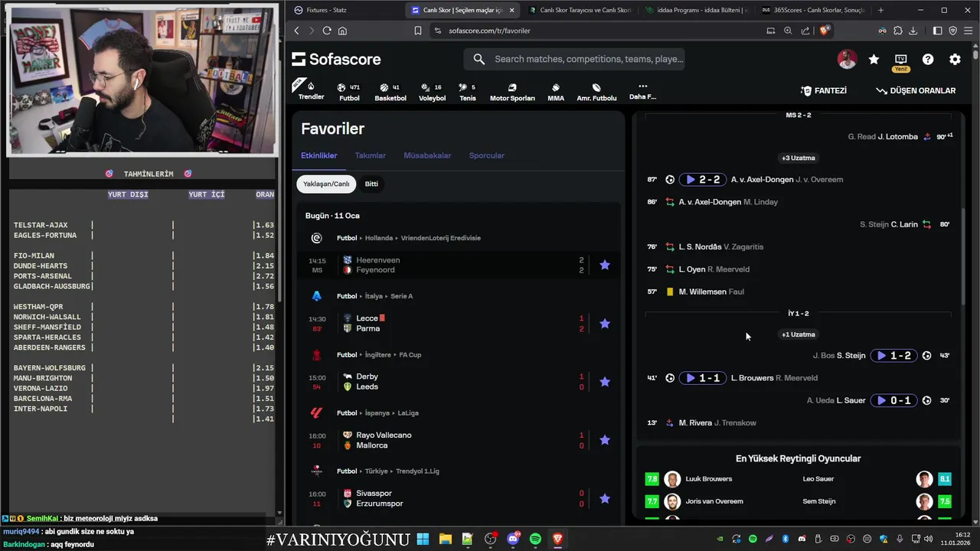This screenshot has width=980, height=551.
Task: Click the search matches input field
Action: pyautogui.click(x=574, y=59)
